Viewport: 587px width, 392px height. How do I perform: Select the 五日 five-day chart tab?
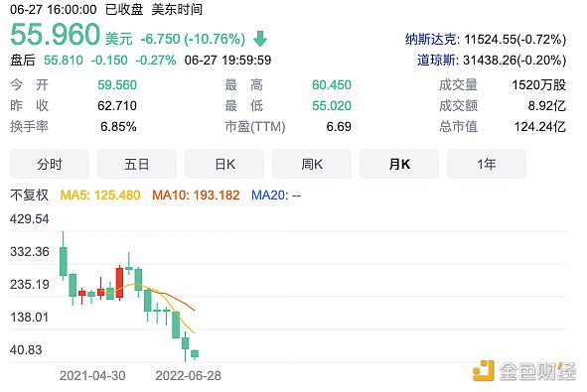click(137, 164)
